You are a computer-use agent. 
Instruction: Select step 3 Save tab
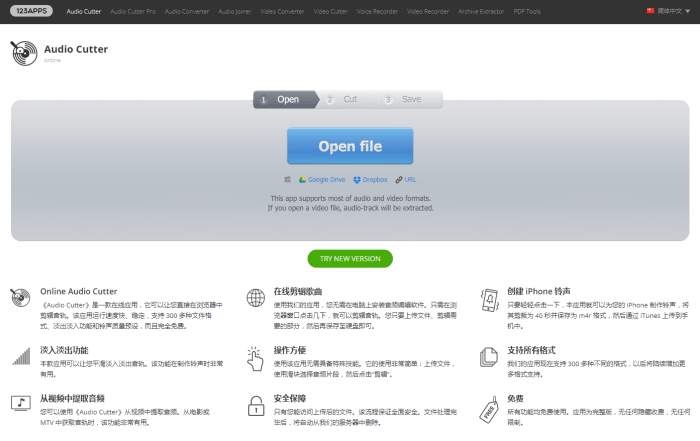click(x=407, y=100)
